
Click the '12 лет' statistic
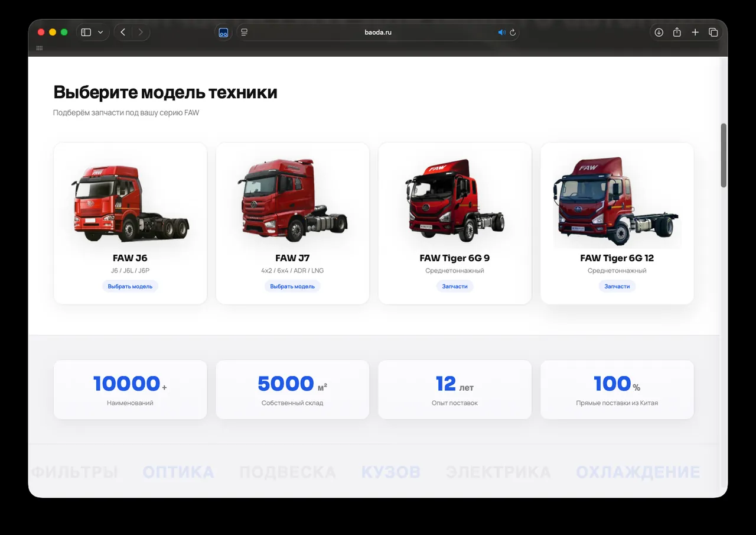click(x=455, y=384)
